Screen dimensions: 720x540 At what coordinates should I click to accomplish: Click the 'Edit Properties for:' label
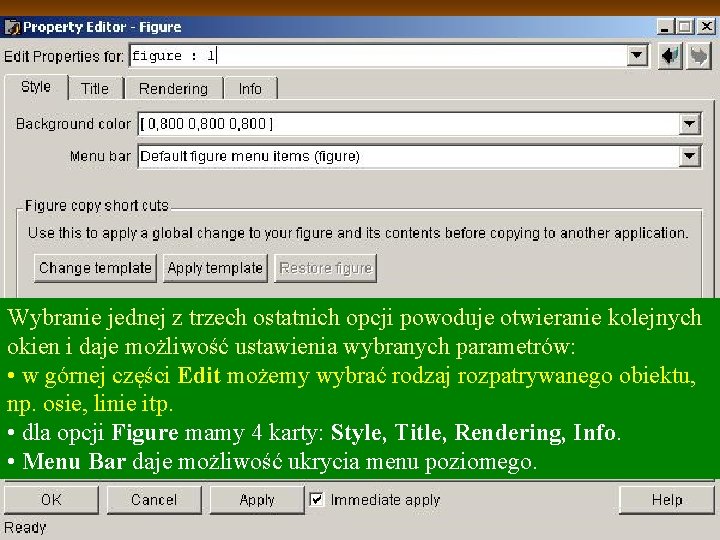point(64,56)
